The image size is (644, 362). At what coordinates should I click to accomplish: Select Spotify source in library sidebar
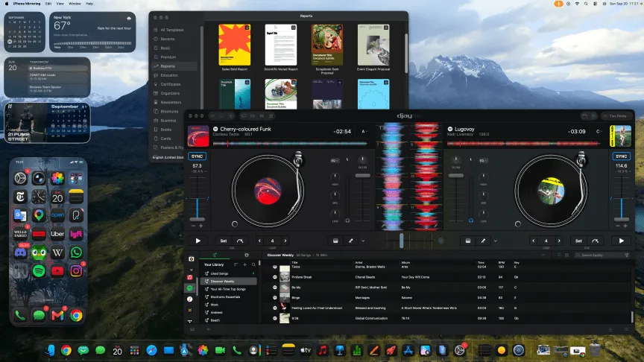[190, 288]
